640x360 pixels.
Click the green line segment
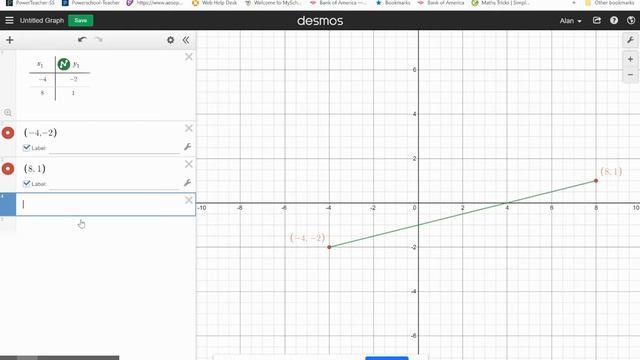point(462,213)
